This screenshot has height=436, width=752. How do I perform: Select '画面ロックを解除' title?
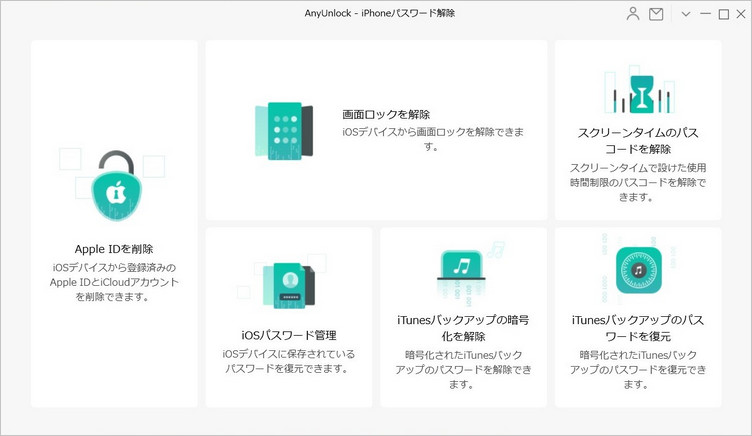[386, 114]
